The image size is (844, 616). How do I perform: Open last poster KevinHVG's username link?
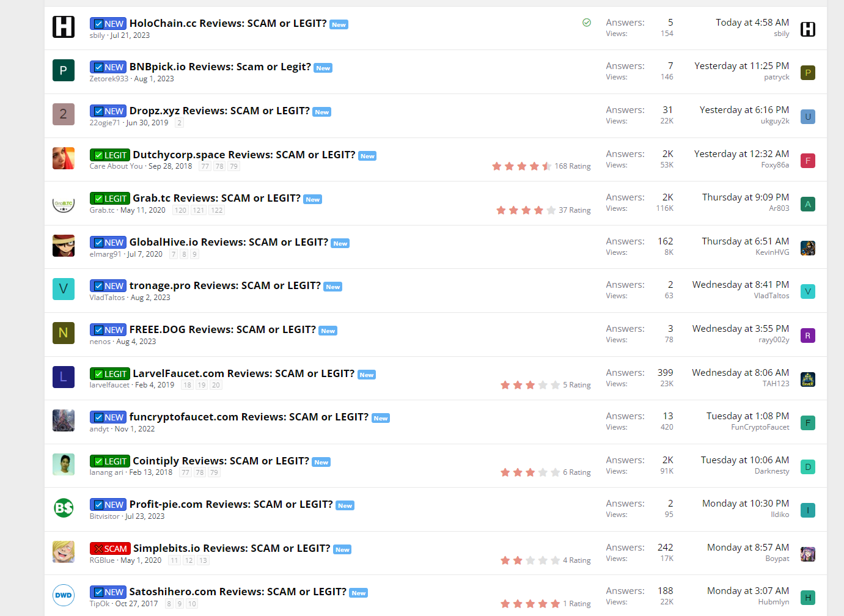[772, 252]
